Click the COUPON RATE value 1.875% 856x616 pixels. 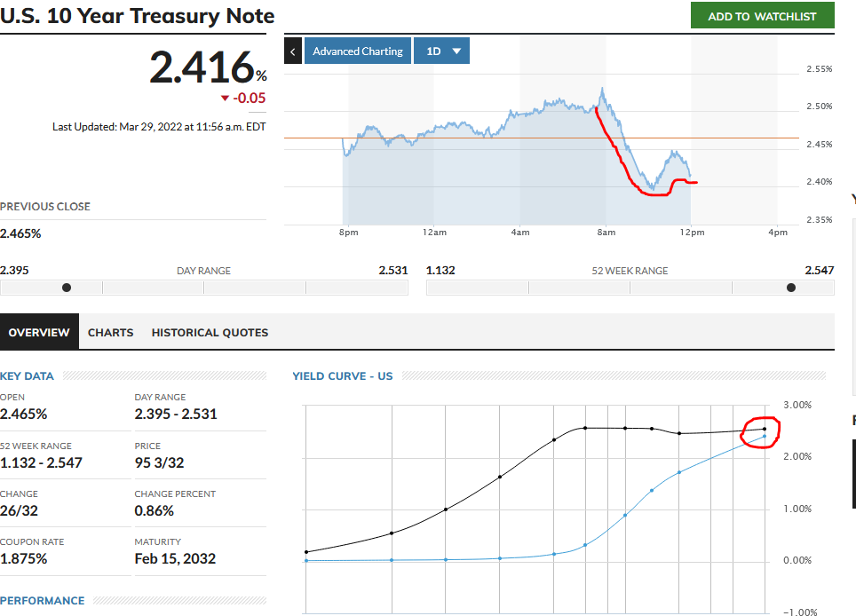click(23, 558)
